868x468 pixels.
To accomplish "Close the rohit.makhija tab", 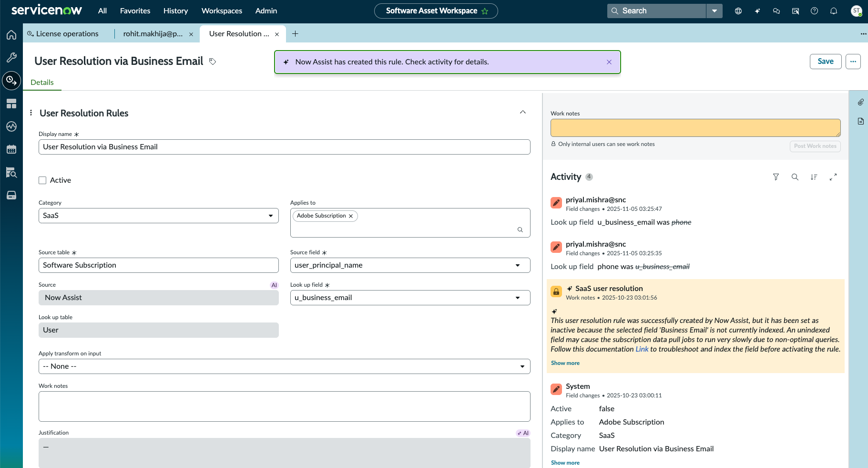I will [x=191, y=34].
